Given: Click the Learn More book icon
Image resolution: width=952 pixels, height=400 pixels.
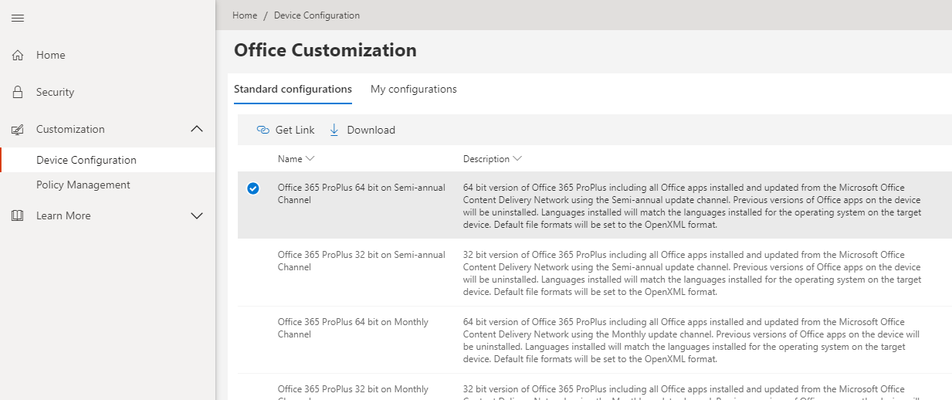Looking at the screenshot, I should (18, 215).
